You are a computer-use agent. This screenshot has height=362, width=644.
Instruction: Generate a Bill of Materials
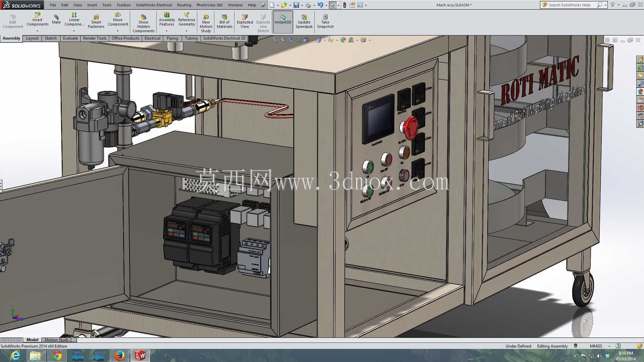225,21
